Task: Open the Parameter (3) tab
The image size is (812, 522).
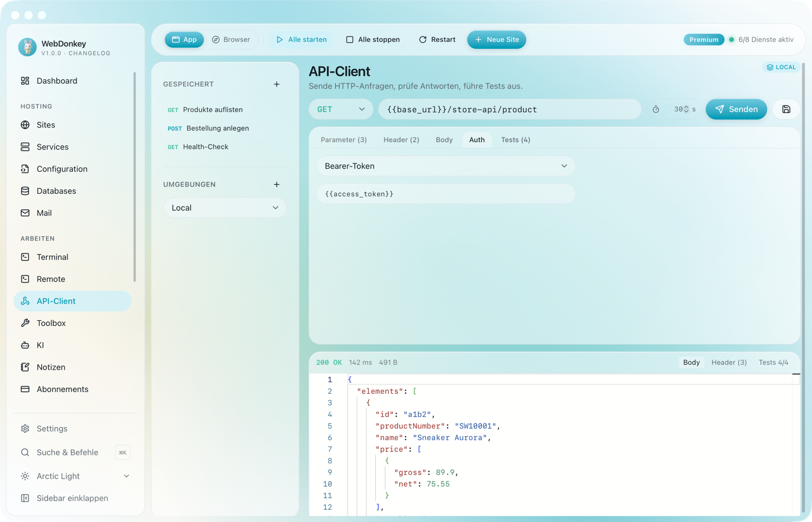Action: (x=344, y=140)
